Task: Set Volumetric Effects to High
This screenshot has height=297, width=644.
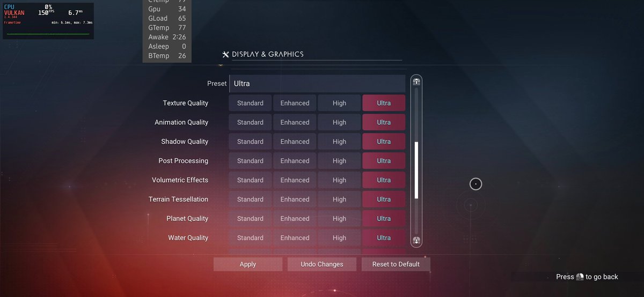Action: (339, 180)
